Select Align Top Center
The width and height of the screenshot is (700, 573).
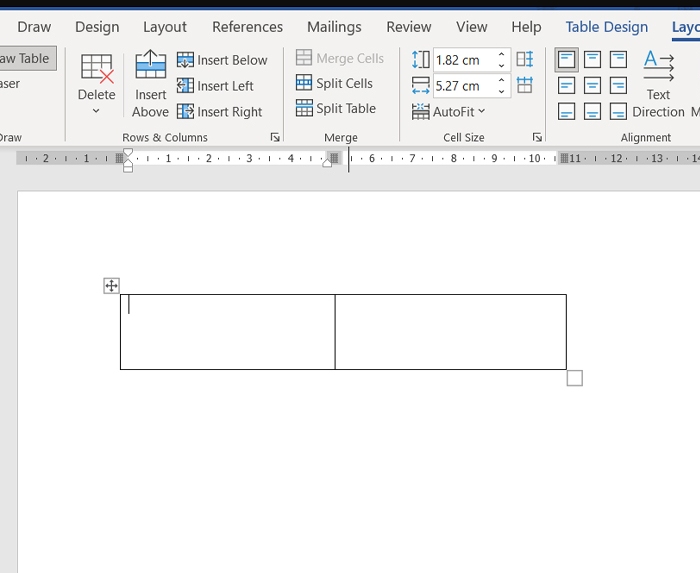(x=592, y=59)
